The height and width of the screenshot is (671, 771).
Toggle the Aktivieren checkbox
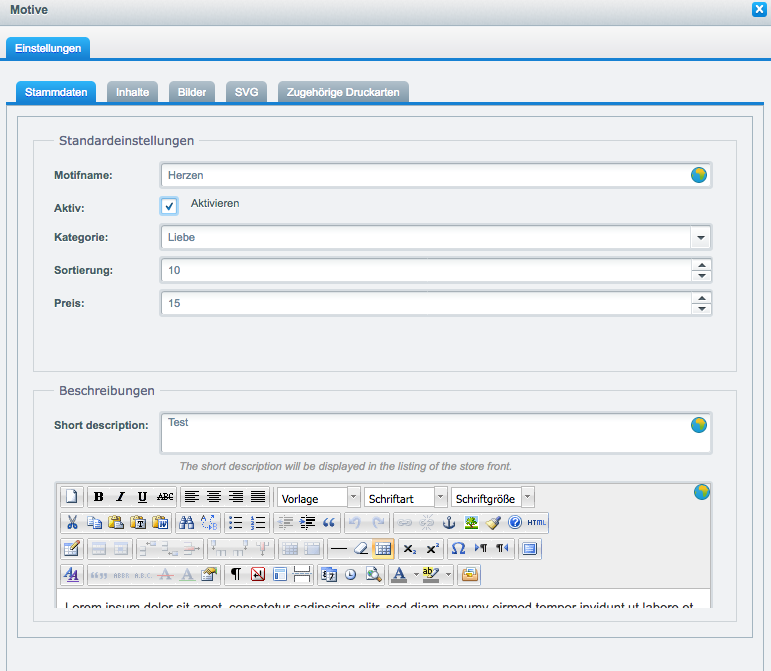point(169,205)
